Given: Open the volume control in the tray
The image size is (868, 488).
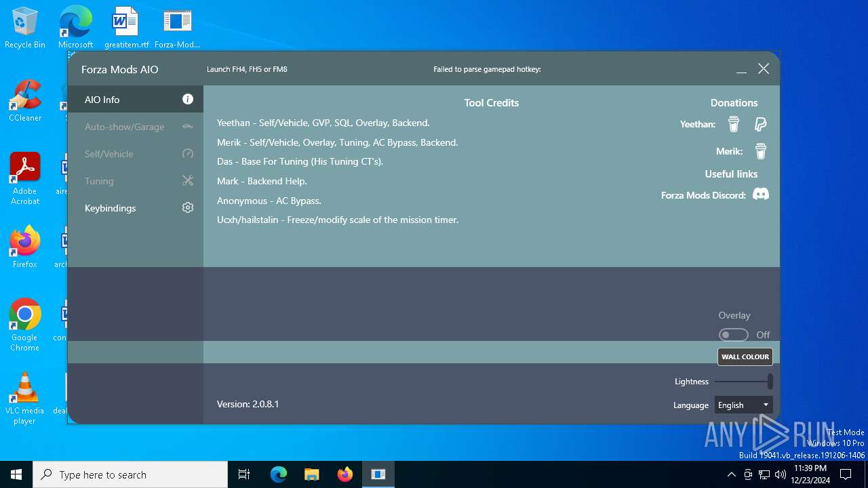Looking at the screenshot, I should point(781,474).
